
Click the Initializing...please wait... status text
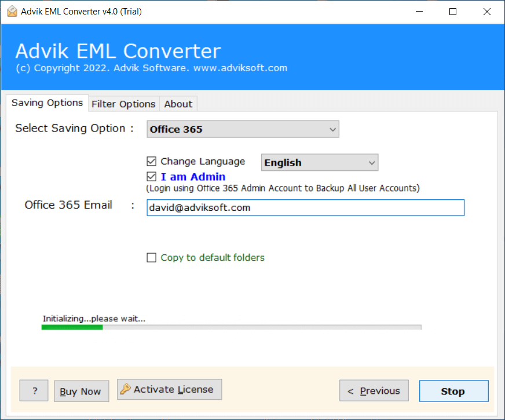click(94, 319)
